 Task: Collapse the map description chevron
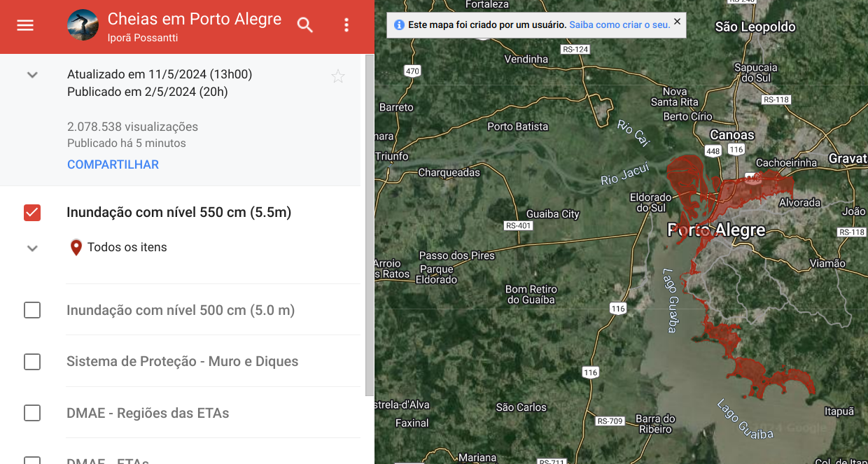coord(32,75)
